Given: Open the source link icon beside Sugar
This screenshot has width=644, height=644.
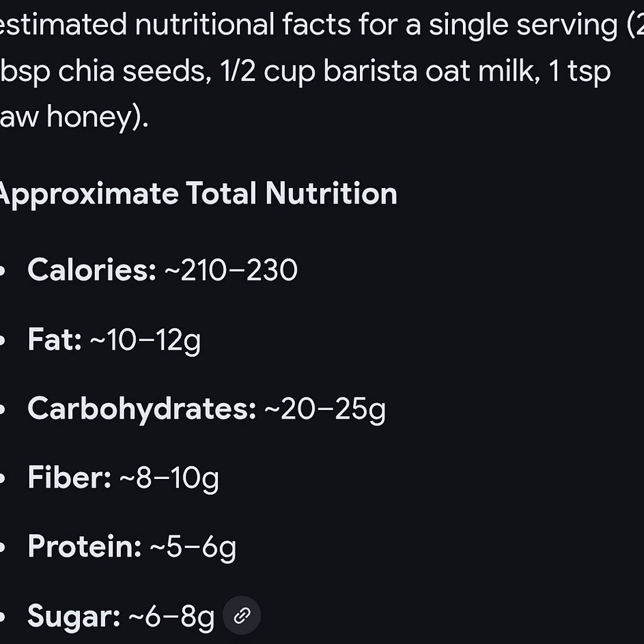Looking at the screenshot, I should point(242,615).
